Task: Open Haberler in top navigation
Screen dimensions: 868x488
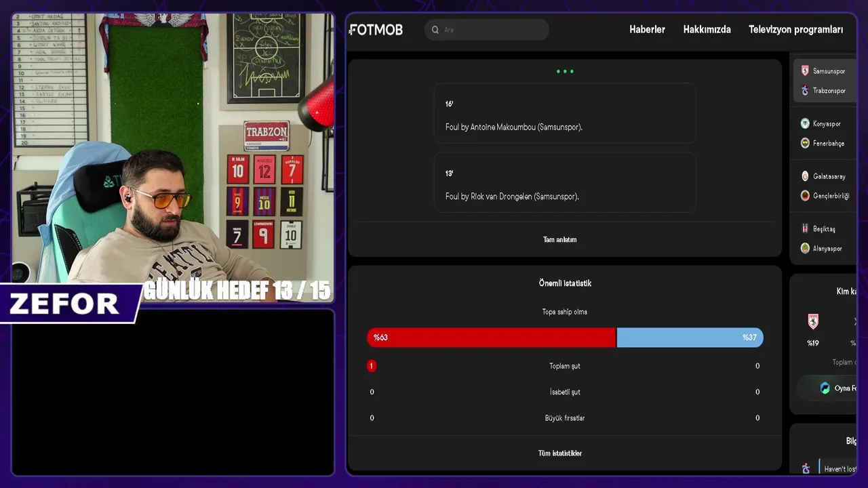Action: pos(647,30)
